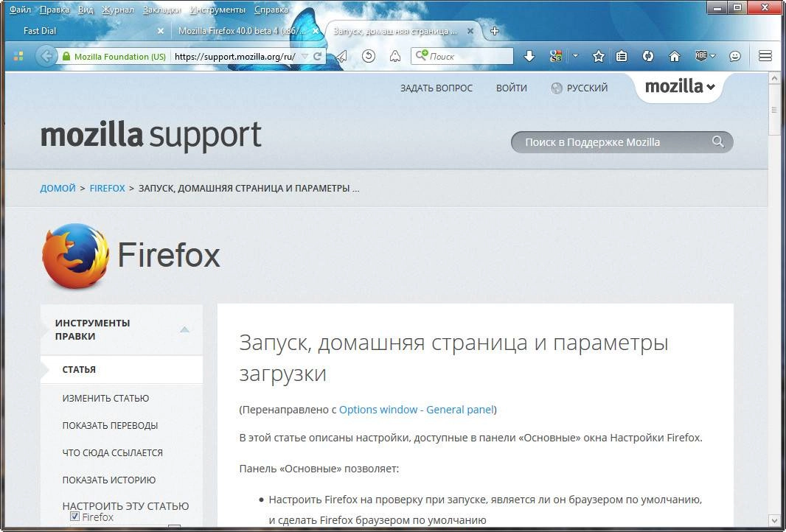Image resolution: width=786 pixels, height=532 pixels.
Task: Open the Правка menu
Action: click(x=54, y=10)
